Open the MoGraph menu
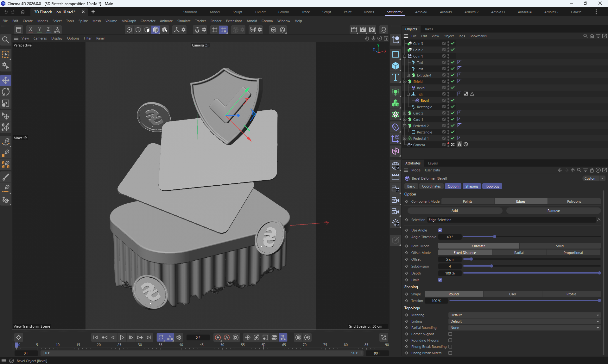Viewport: 608px width, 364px height. [129, 21]
